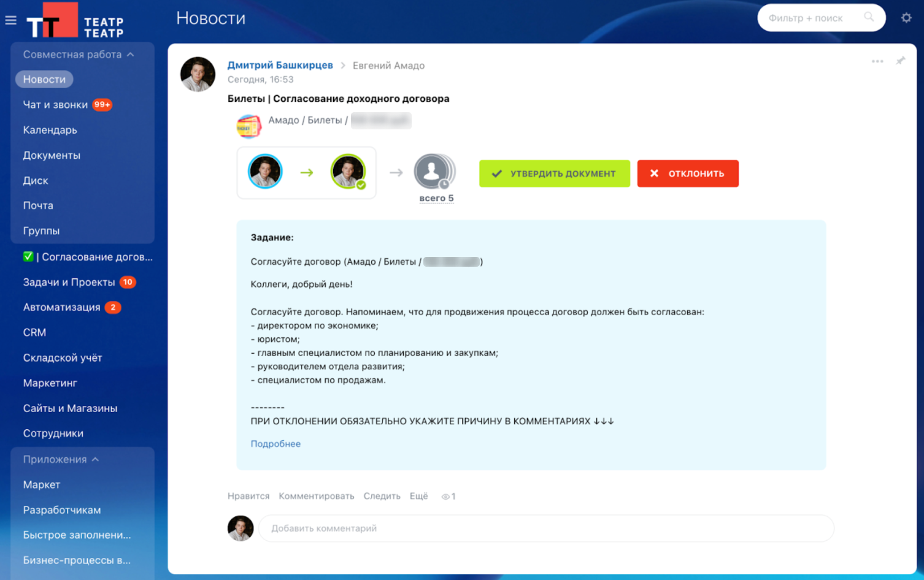Click first approver avatar with blue ring

(x=265, y=172)
